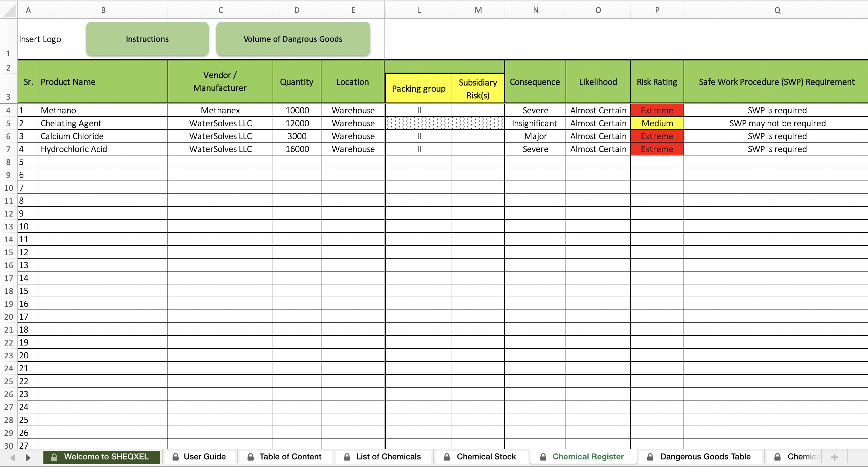868x467 pixels.
Task: Click the lock icon on Chemical Register tab
Action: 543,457
